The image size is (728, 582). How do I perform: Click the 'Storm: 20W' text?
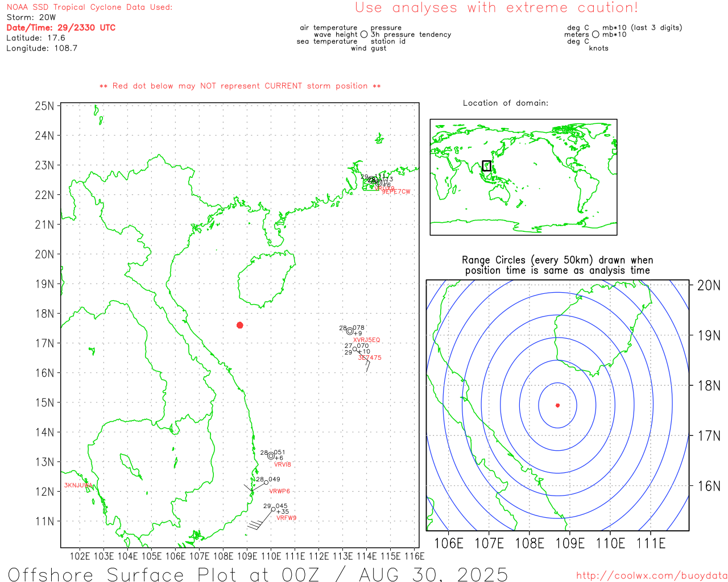[31, 17]
